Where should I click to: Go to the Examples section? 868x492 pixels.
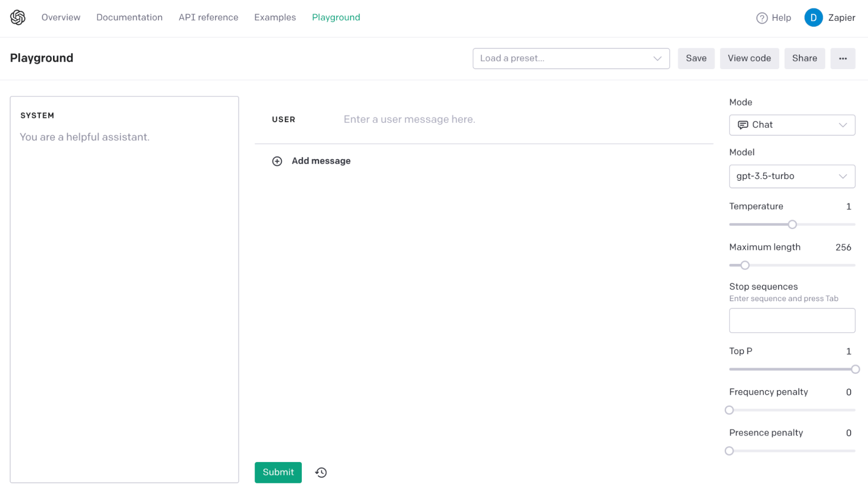274,17
